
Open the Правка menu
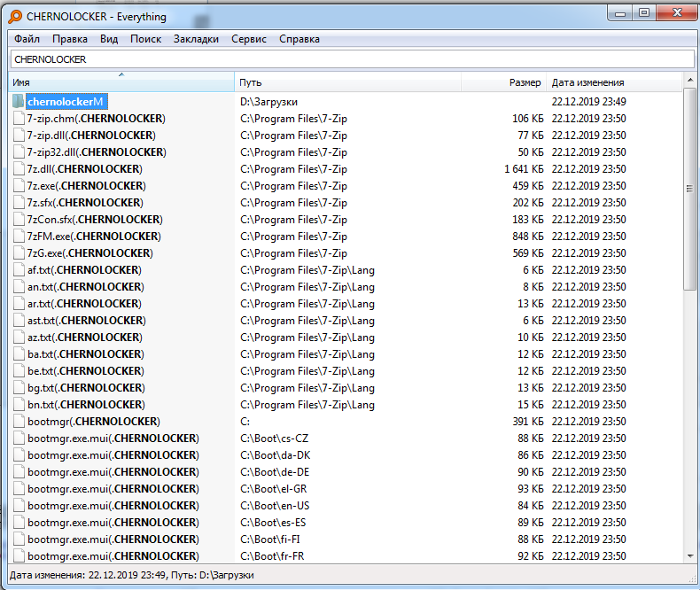point(70,39)
